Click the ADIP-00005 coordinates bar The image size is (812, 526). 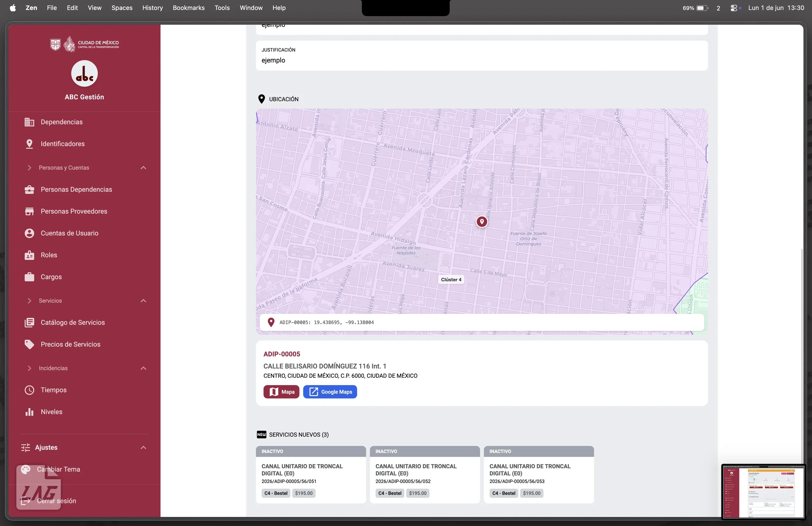click(482, 322)
